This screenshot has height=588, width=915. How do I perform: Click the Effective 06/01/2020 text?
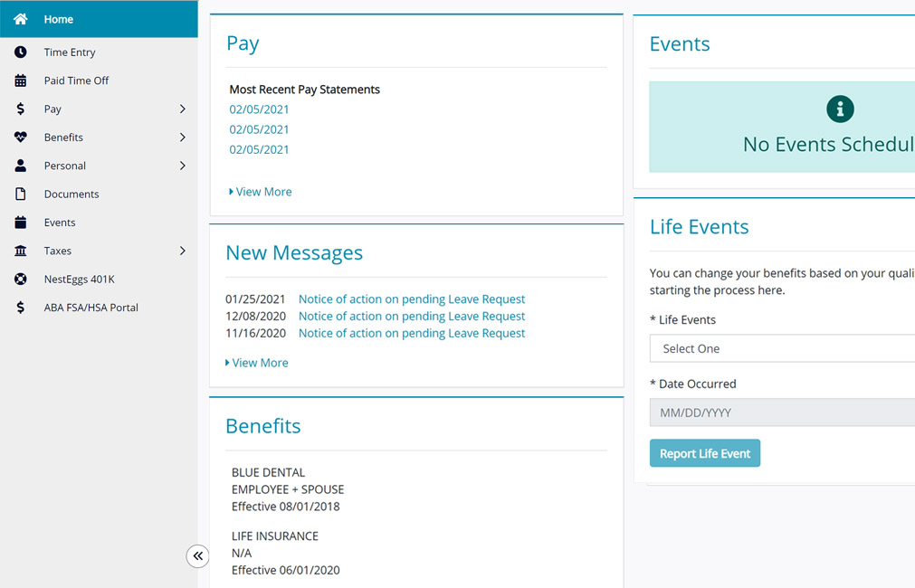(x=285, y=570)
